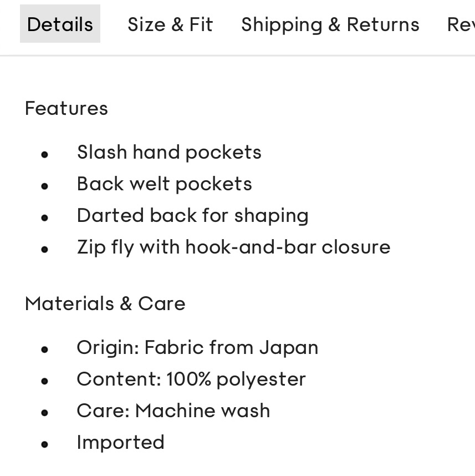Screen dimensions: 475x476
Task: Switch to the Size & Fit tab
Action: (x=170, y=24)
